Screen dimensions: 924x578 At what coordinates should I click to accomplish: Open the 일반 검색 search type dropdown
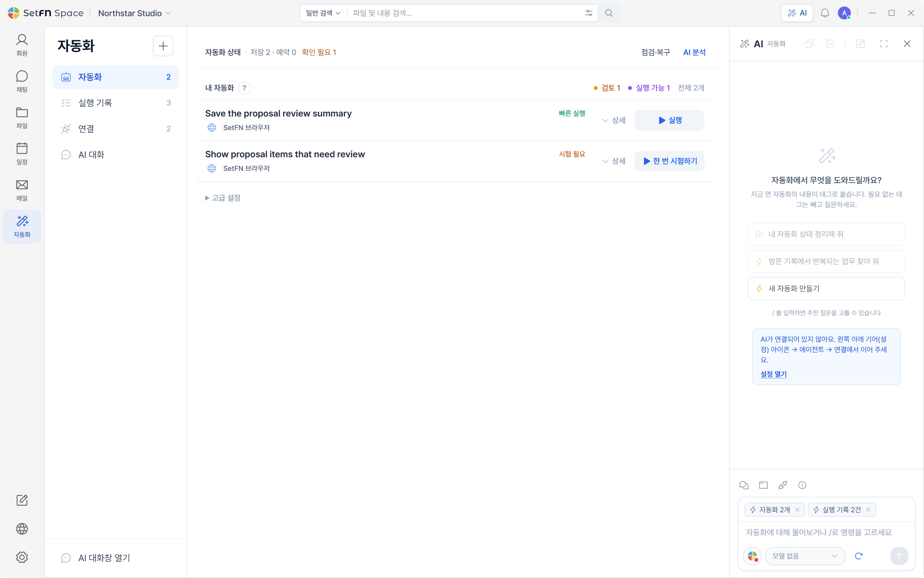[x=323, y=13]
